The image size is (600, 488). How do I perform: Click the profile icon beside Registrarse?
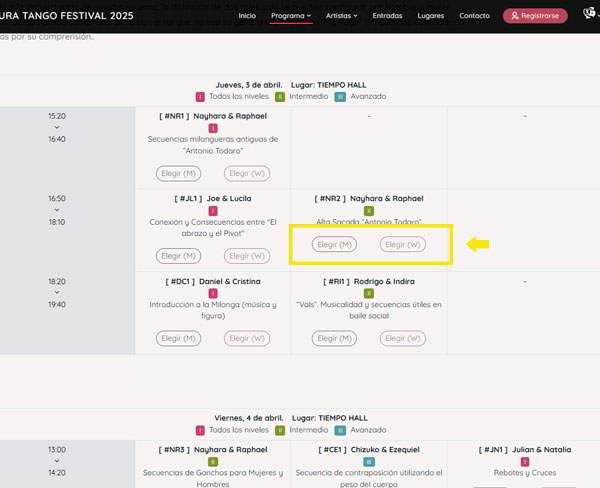tap(588, 15)
